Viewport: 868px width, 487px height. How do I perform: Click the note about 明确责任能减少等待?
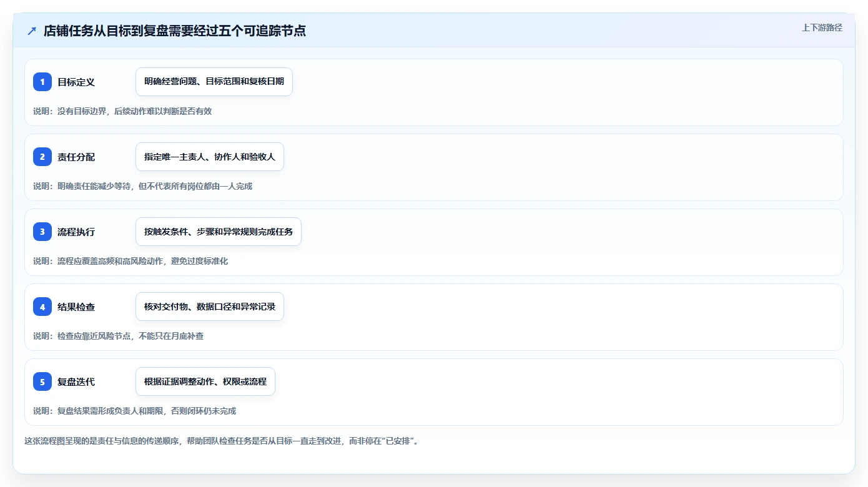point(142,186)
